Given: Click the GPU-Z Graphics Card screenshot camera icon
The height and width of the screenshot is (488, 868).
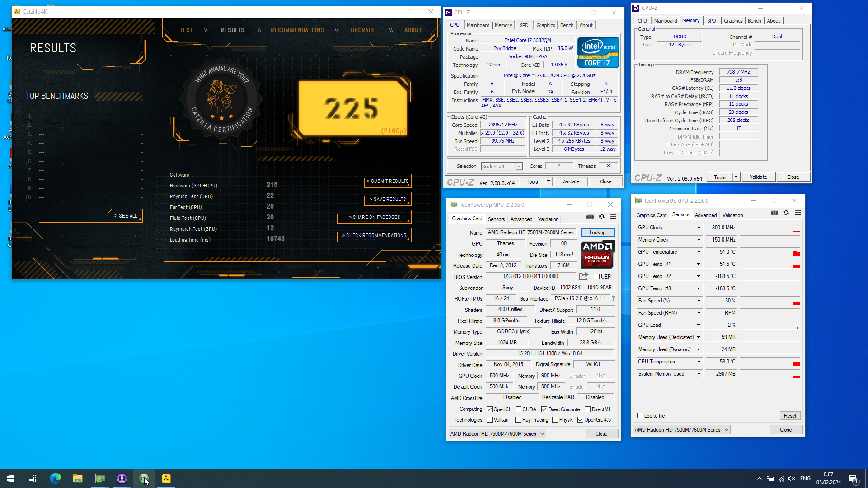Looking at the screenshot, I should pyautogui.click(x=590, y=217).
